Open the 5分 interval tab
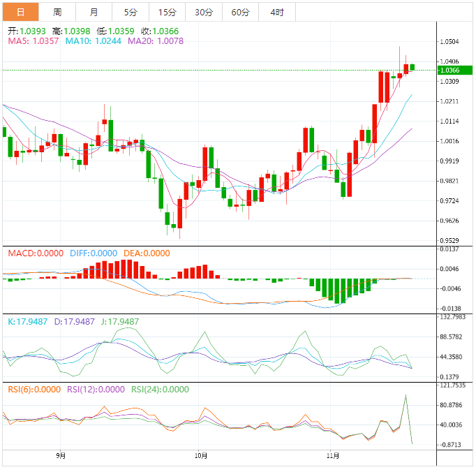Viewport: 476px width, 472px height. [x=131, y=12]
